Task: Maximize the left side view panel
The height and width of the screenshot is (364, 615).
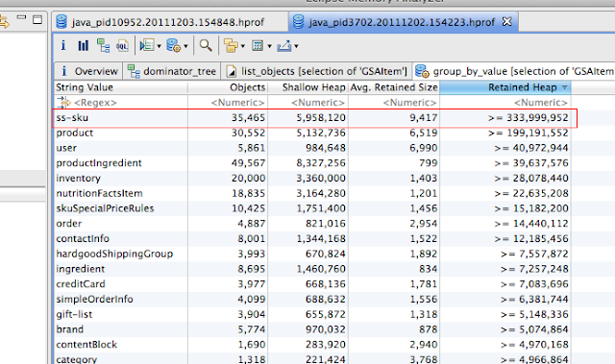Action: pyautogui.click(x=37, y=19)
